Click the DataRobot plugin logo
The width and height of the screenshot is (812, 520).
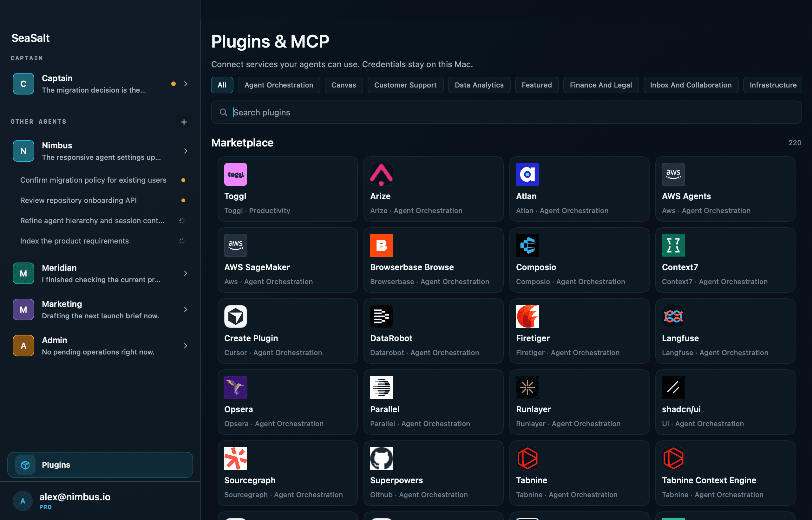click(x=381, y=316)
